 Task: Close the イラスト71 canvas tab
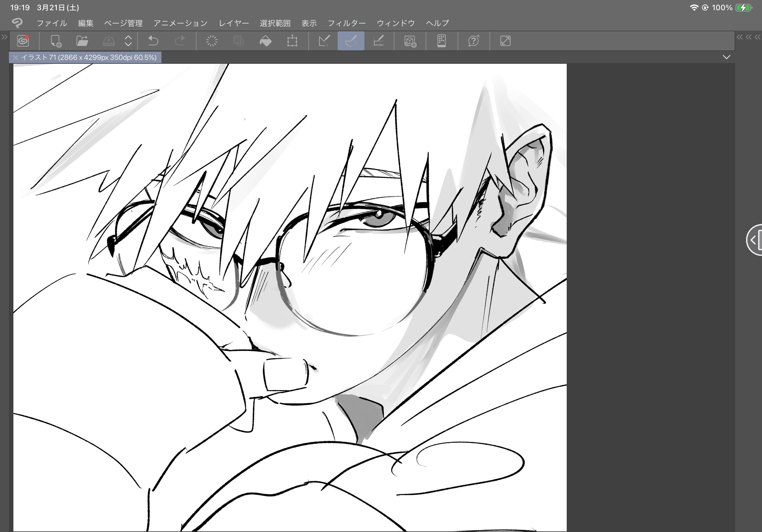tap(15, 57)
